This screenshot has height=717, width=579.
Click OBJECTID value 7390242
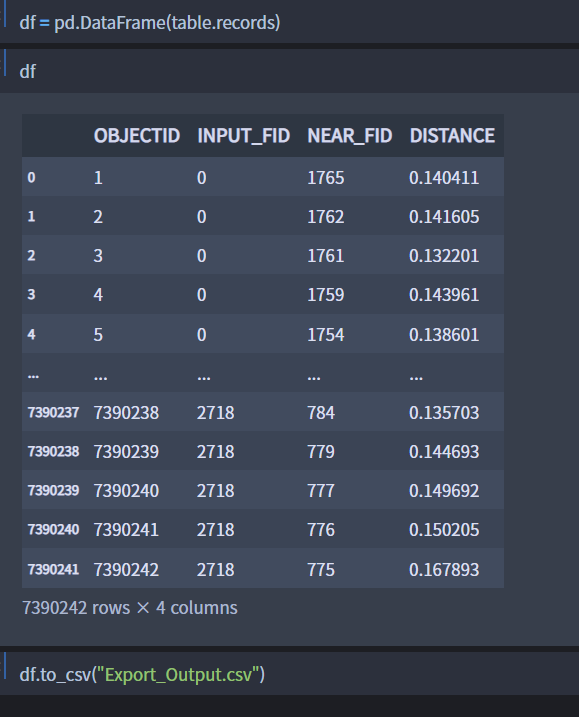pos(126,569)
